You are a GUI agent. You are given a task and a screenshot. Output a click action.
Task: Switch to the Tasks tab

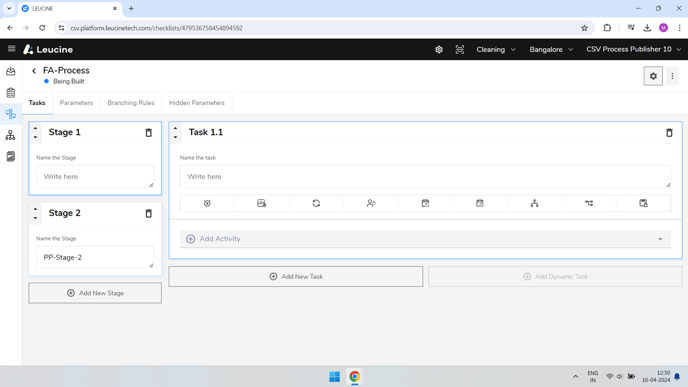(37, 103)
